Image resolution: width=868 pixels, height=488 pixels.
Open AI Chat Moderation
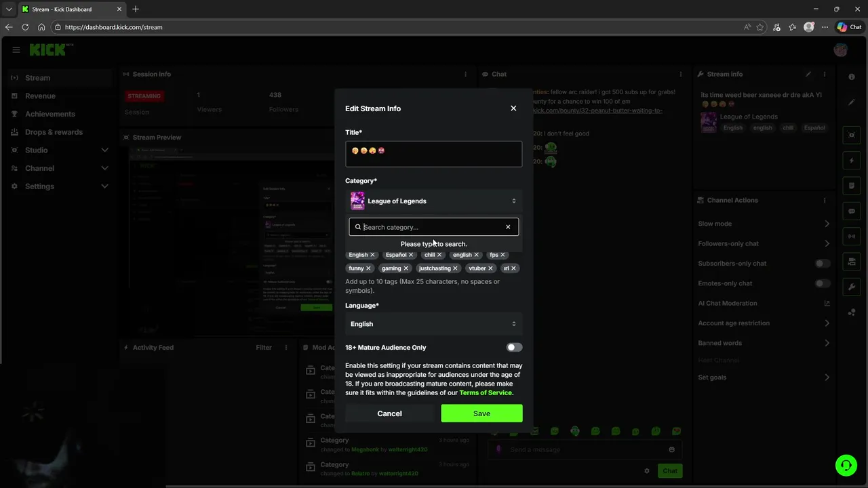[764, 304]
